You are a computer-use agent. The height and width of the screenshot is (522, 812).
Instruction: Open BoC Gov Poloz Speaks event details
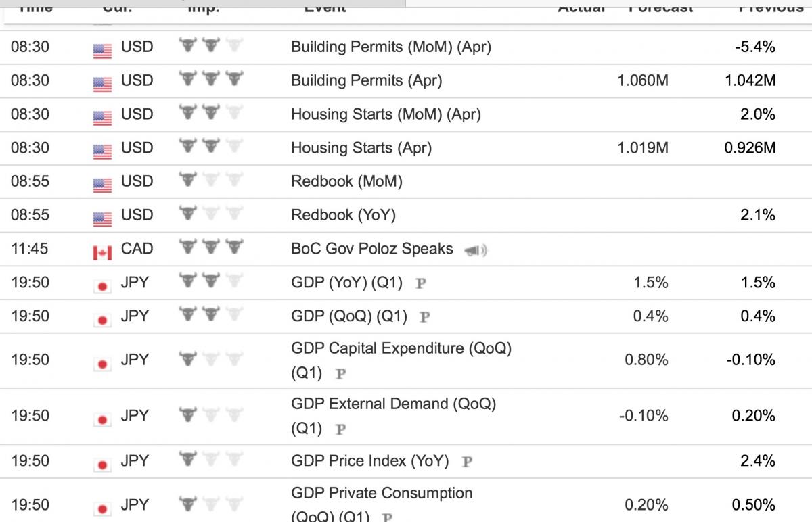371,248
